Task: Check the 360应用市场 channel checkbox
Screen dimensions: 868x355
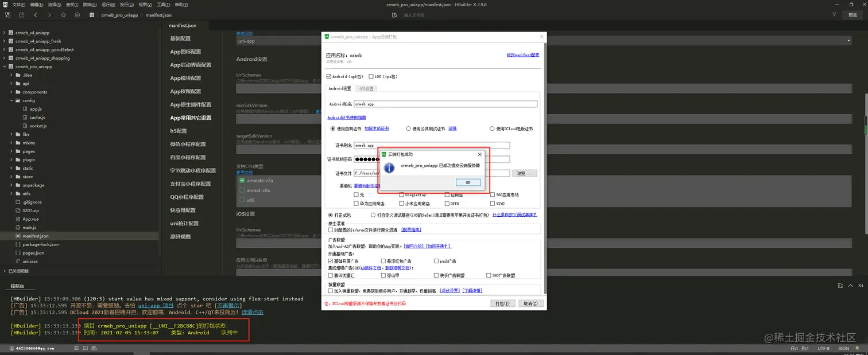Action: click(x=493, y=195)
